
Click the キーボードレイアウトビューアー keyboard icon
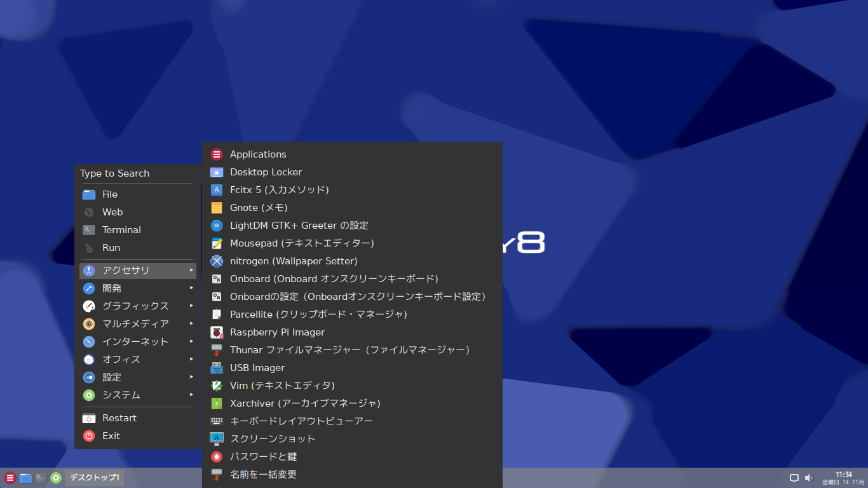(217, 421)
